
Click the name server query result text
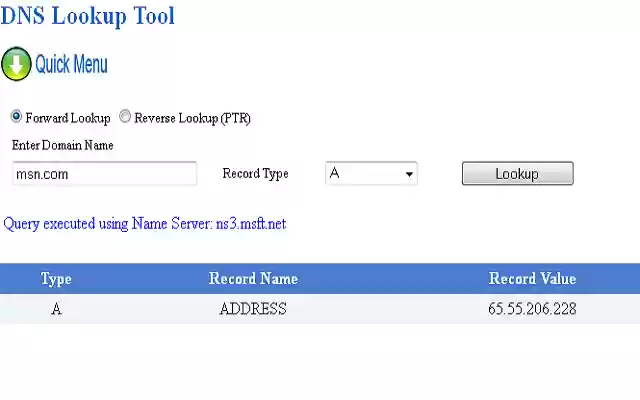(144, 224)
